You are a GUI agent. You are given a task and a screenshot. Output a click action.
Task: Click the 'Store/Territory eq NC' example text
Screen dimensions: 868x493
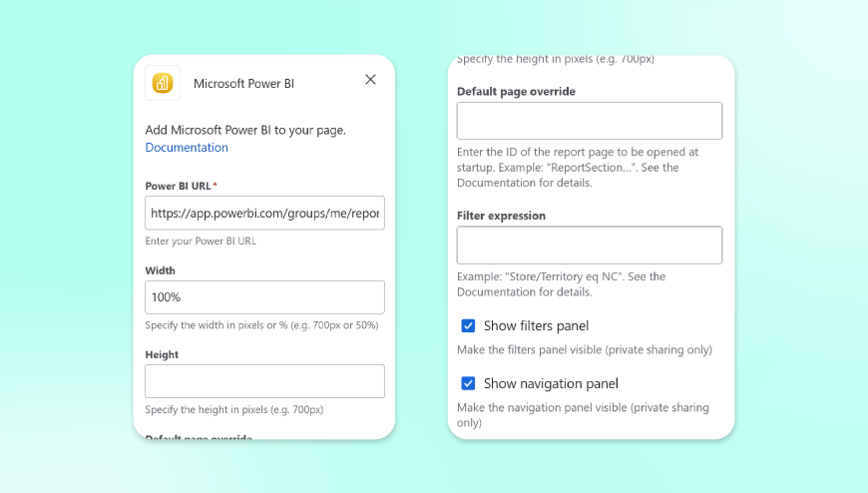[562, 284]
